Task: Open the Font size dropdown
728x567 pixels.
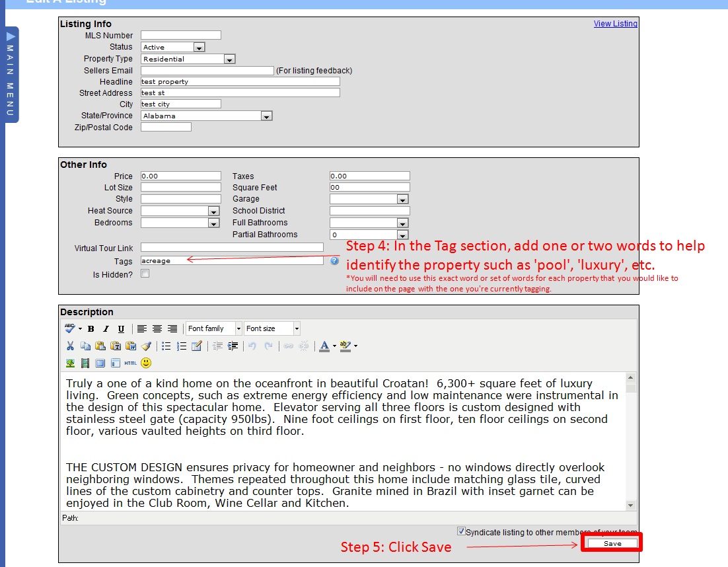Action: pyautogui.click(x=272, y=329)
